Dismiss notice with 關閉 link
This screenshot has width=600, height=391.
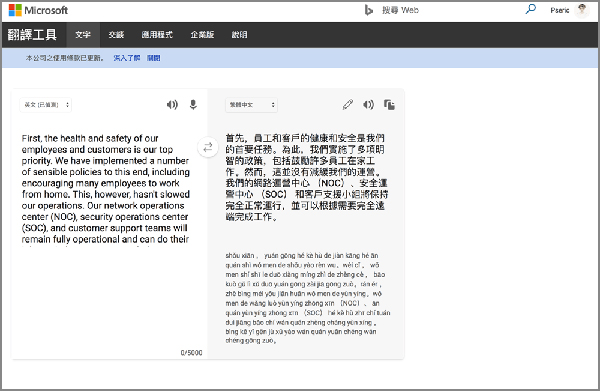point(153,58)
